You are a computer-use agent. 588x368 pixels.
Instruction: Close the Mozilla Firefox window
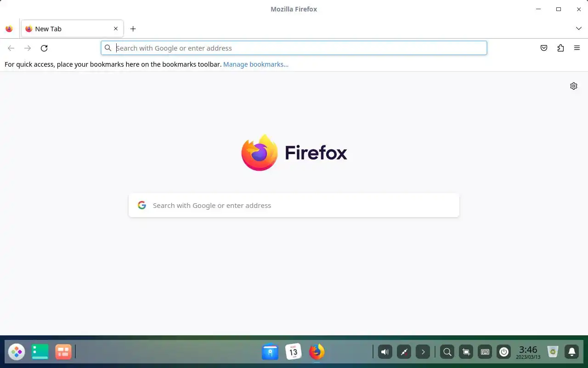[x=579, y=9]
